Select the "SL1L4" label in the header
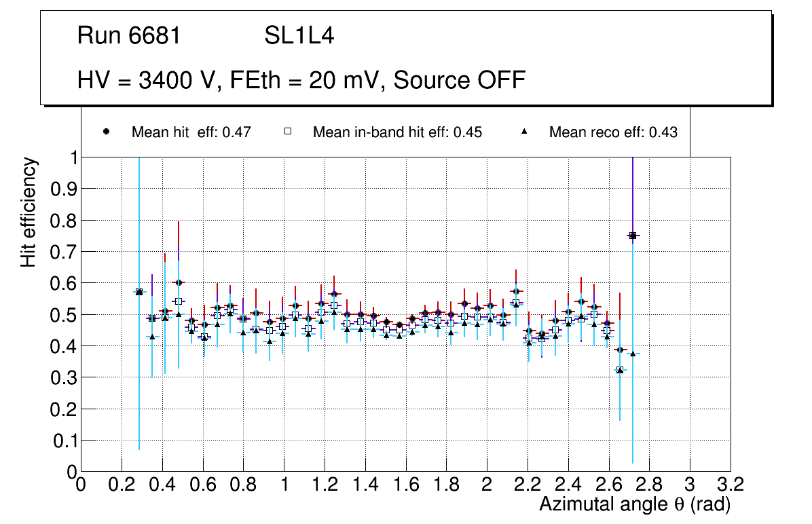Screen dimensions: 812x524 299,36
